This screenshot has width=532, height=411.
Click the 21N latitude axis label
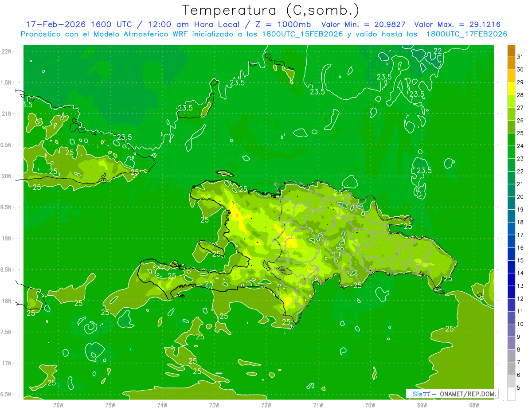coord(8,114)
